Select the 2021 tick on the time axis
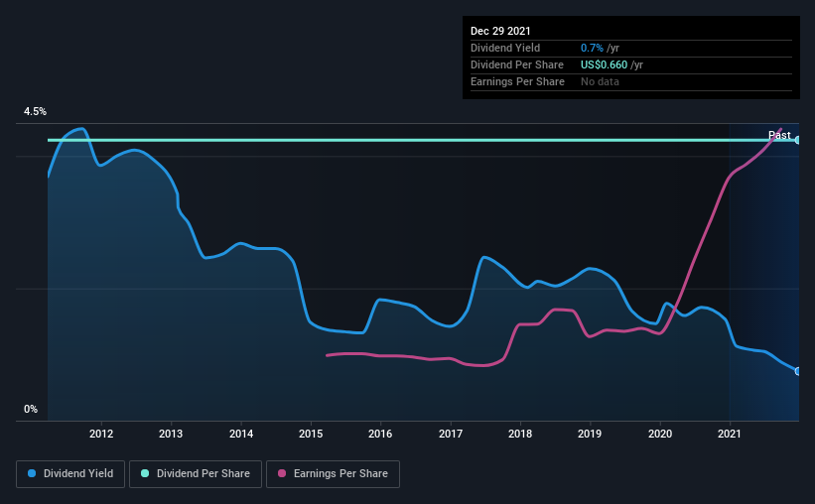Viewport: 815px width, 504px height. pos(730,434)
